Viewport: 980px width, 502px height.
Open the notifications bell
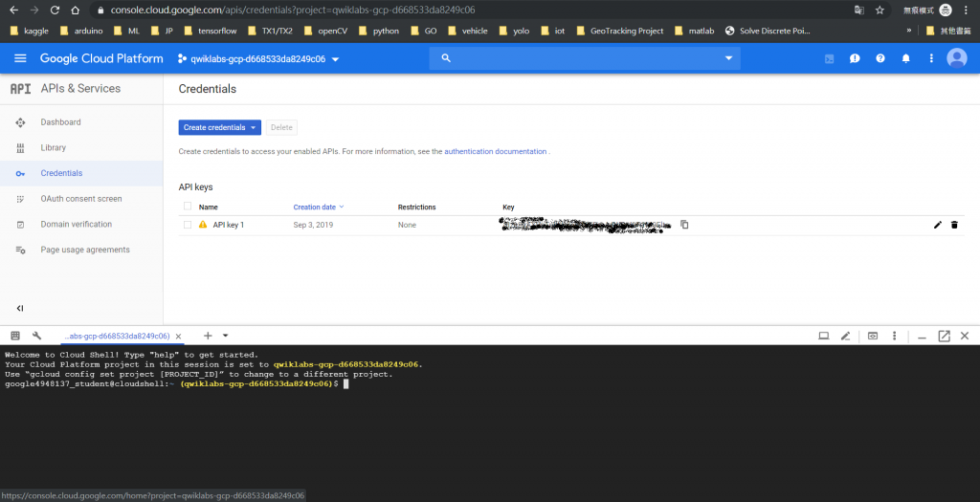coord(905,58)
